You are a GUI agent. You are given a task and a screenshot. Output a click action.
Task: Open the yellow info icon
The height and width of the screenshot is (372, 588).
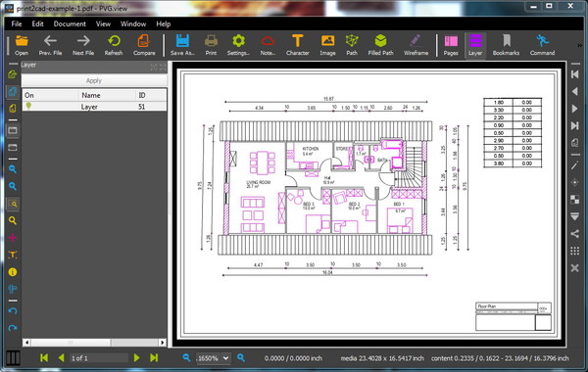pyautogui.click(x=13, y=272)
